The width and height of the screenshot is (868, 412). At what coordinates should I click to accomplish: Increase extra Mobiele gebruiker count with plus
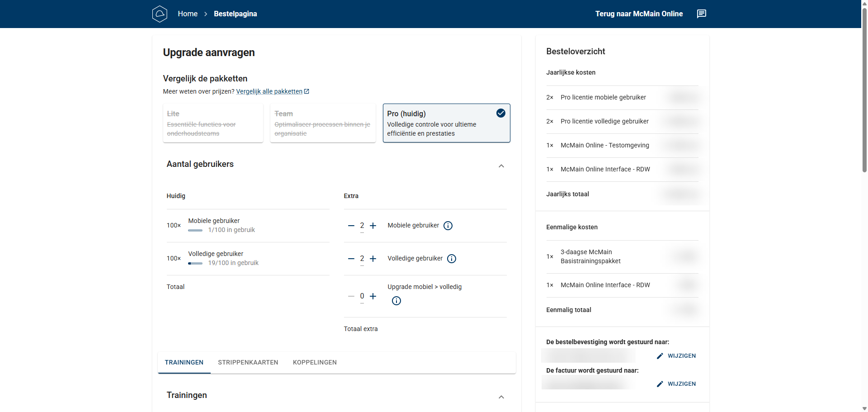(x=373, y=226)
